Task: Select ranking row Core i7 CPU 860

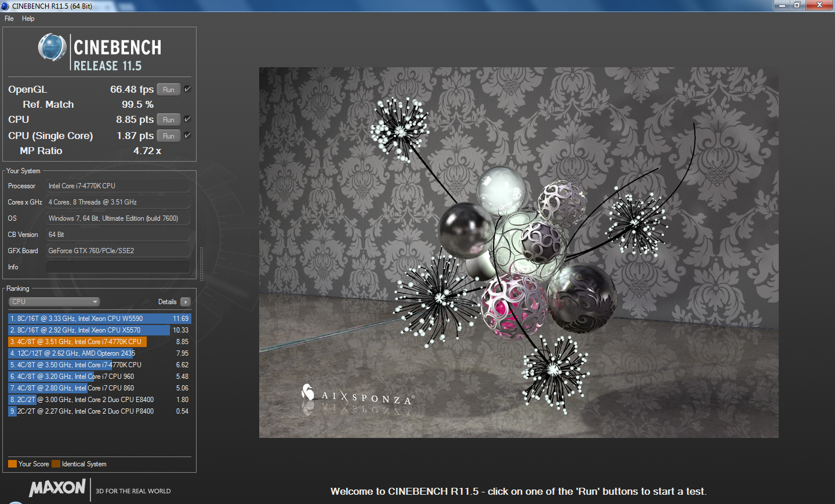Action: click(x=99, y=388)
